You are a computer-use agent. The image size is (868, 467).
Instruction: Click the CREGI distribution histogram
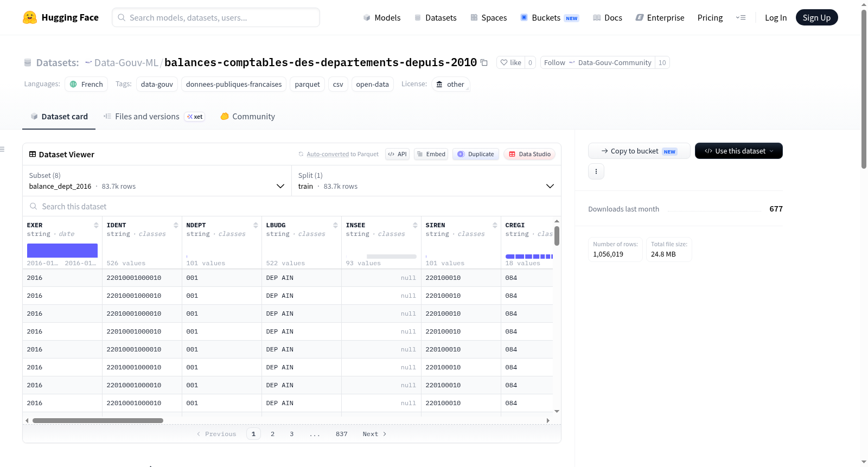pos(529,257)
